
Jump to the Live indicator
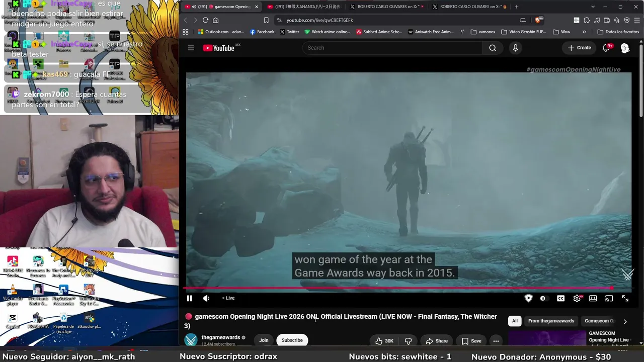(x=229, y=298)
